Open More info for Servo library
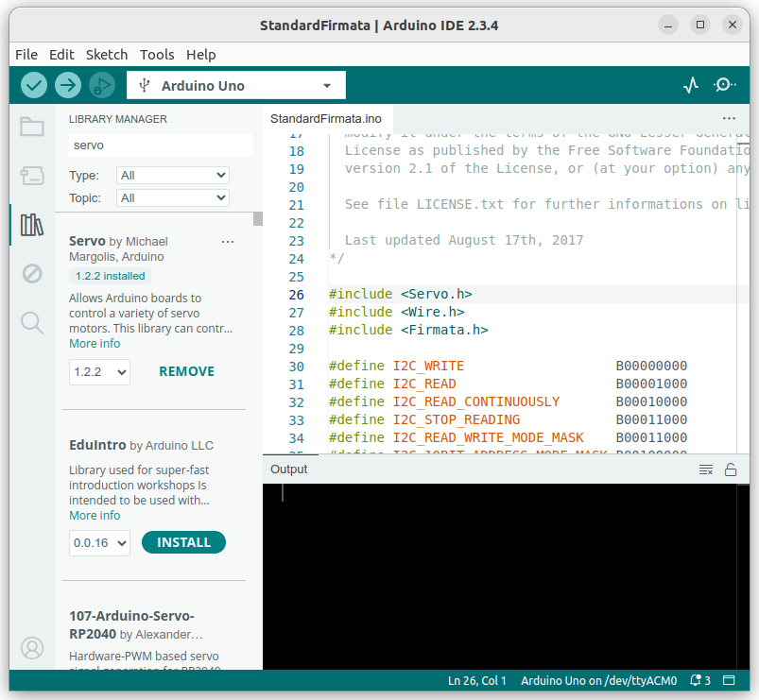 (x=95, y=344)
